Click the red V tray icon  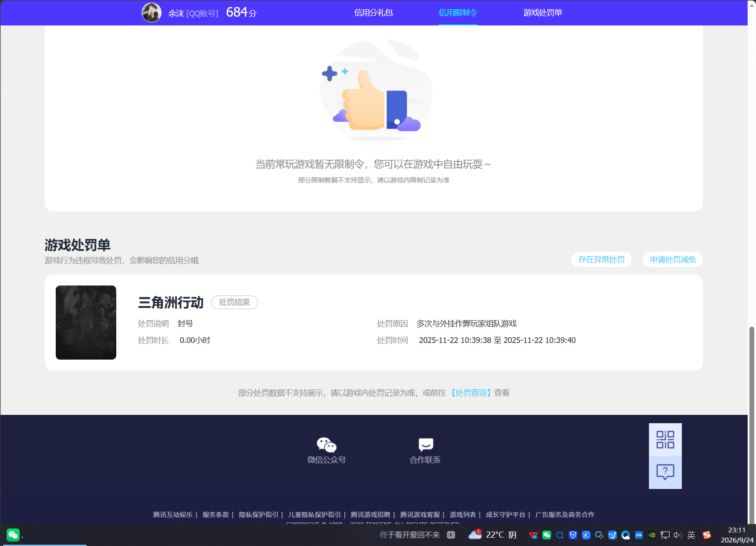[x=534, y=535]
